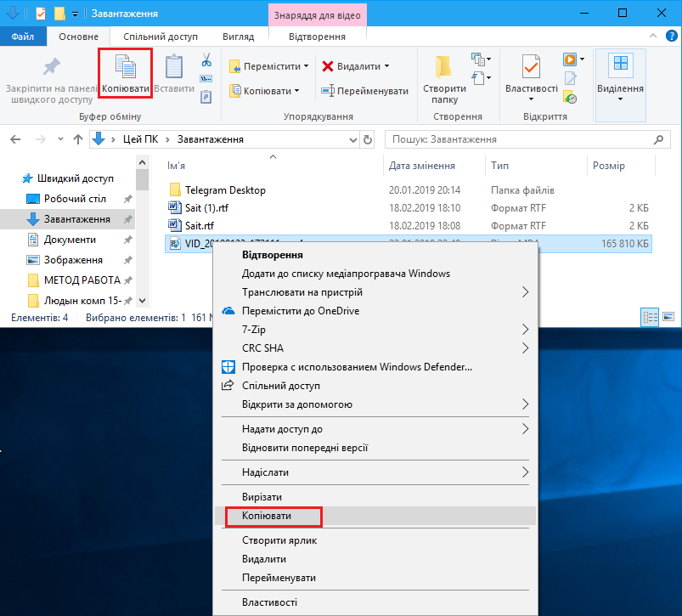Image resolution: width=682 pixels, height=616 pixels.
Task: Expand the Надіслати submenu
Action: [375, 472]
